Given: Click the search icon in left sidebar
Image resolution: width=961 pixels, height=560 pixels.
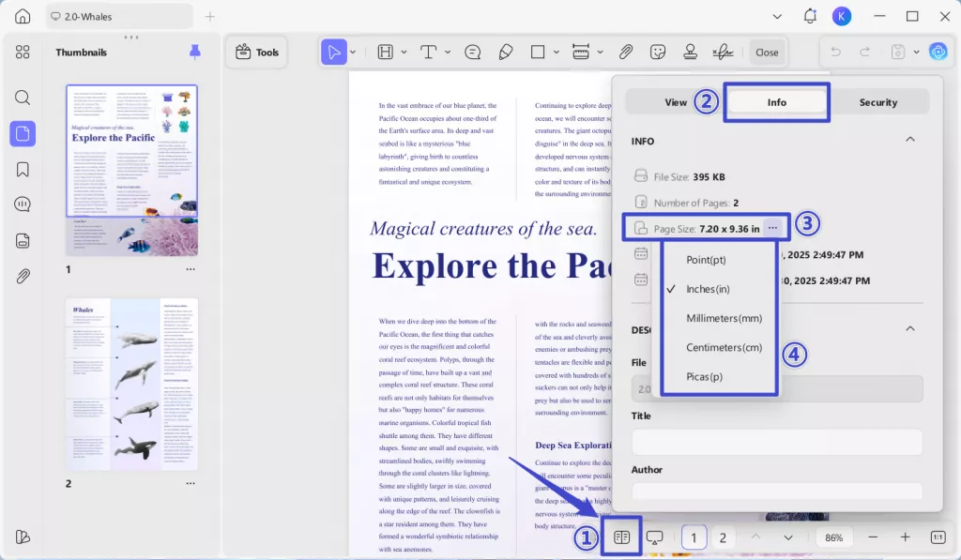Looking at the screenshot, I should [23, 98].
